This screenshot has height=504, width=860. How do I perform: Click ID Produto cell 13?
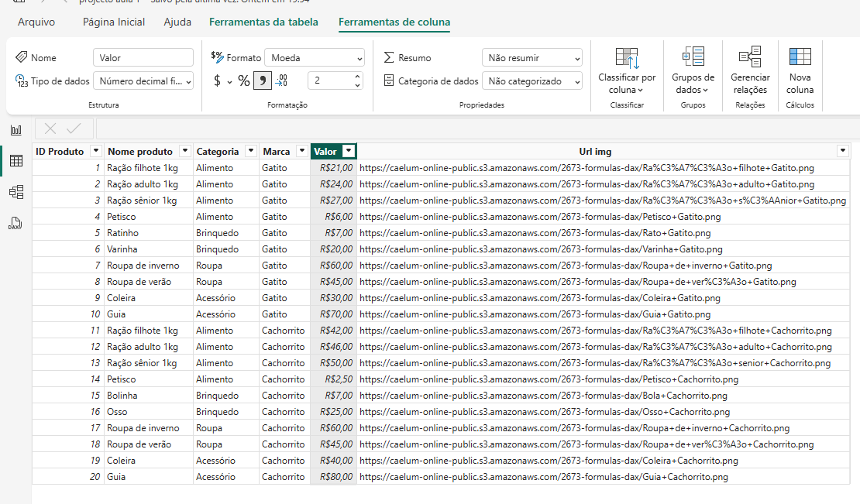click(68, 362)
